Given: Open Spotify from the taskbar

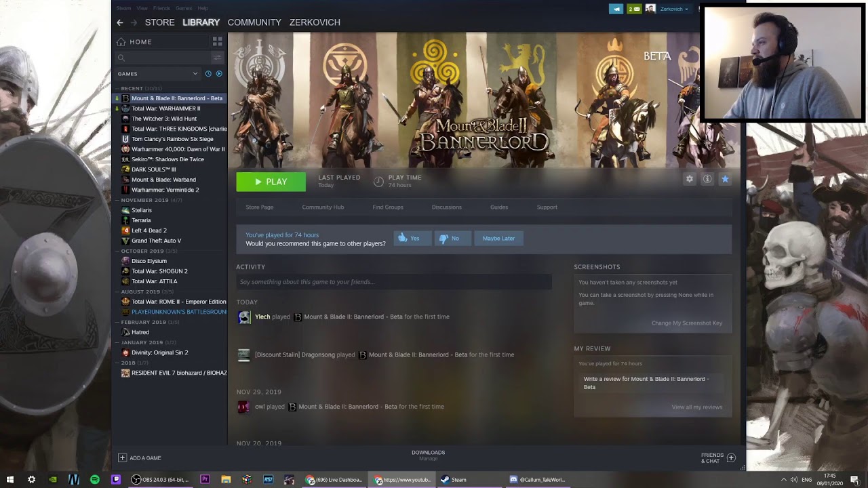Looking at the screenshot, I should [95, 479].
